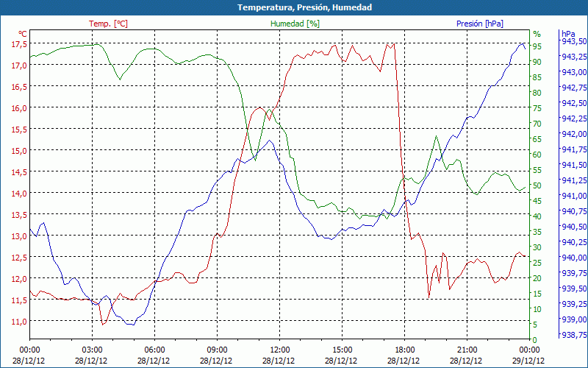Click temperature axis value '17,0'
The image size is (588, 368).
20,66
